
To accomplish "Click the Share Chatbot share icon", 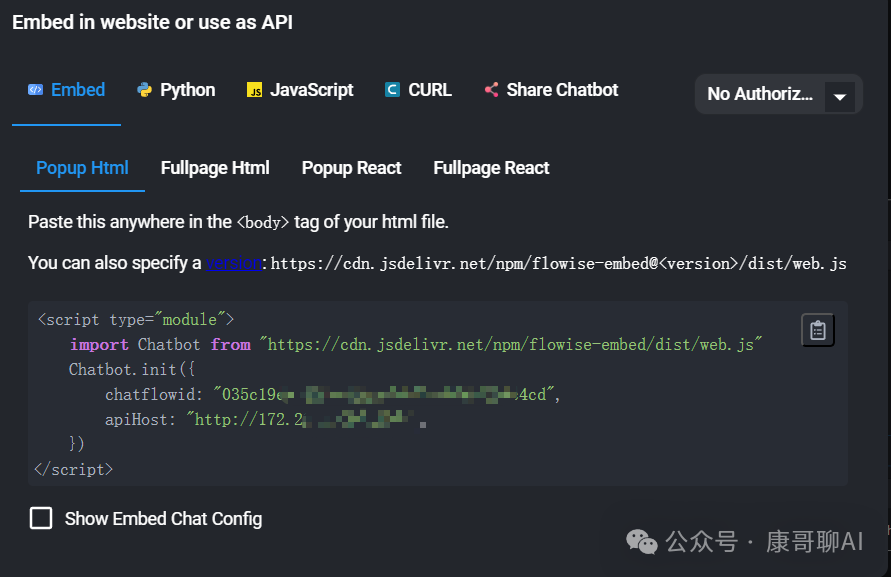I will point(492,90).
